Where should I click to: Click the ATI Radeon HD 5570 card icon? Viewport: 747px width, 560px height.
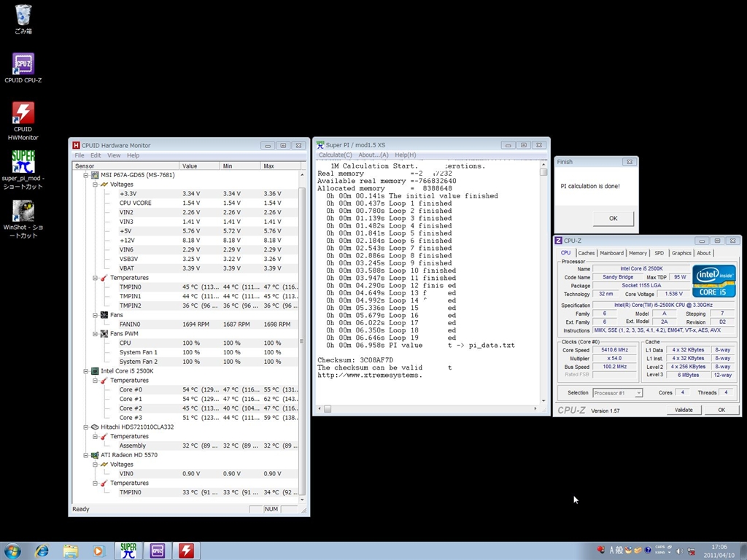(95, 455)
